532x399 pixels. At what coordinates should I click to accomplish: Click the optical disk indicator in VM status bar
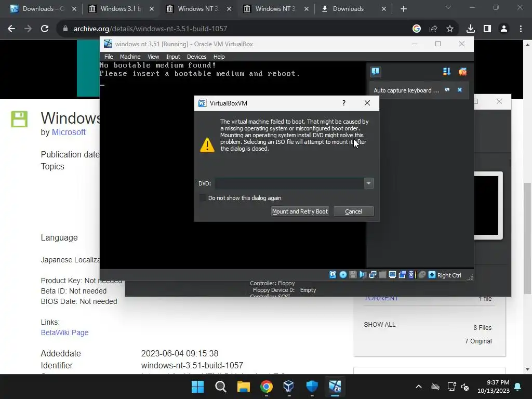(343, 275)
